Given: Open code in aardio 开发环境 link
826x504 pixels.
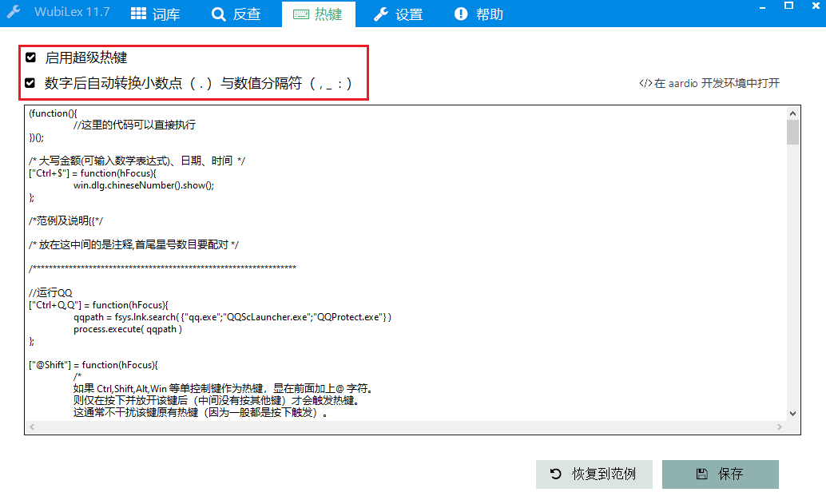Looking at the screenshot, I should point(709,83).
